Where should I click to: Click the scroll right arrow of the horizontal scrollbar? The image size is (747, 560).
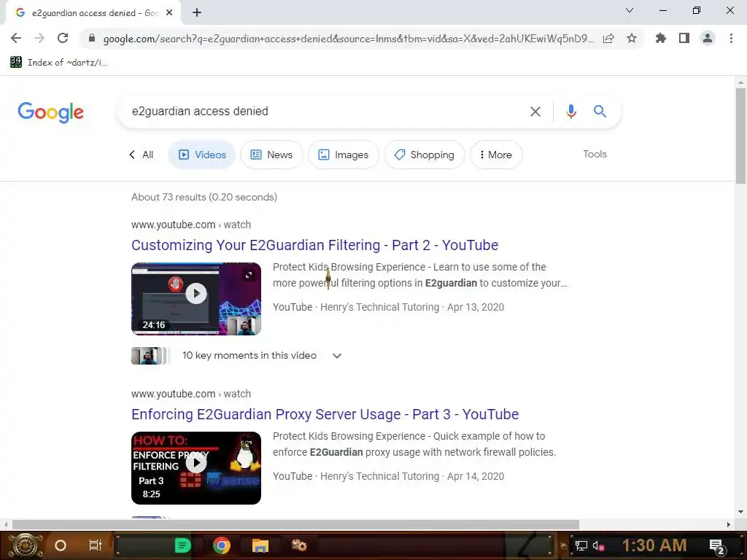728,524
